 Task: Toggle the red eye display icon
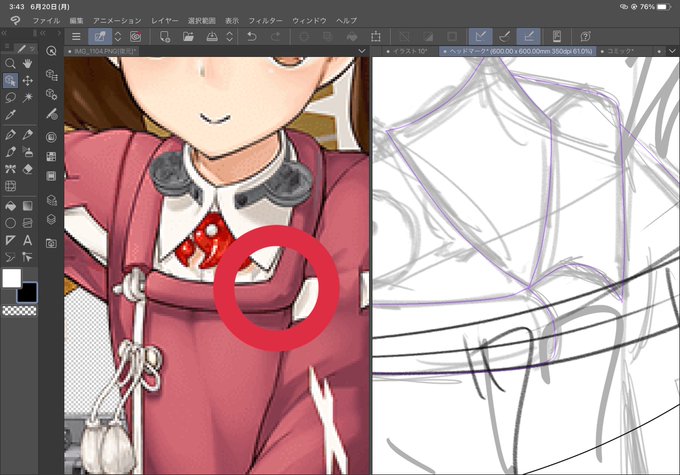[x=136, y=37]
